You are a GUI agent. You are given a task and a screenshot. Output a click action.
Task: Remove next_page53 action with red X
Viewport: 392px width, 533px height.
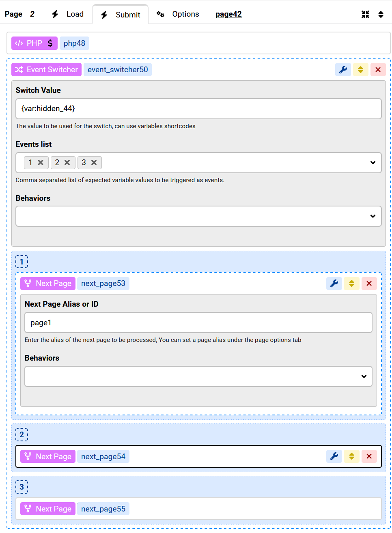(369, 284)
